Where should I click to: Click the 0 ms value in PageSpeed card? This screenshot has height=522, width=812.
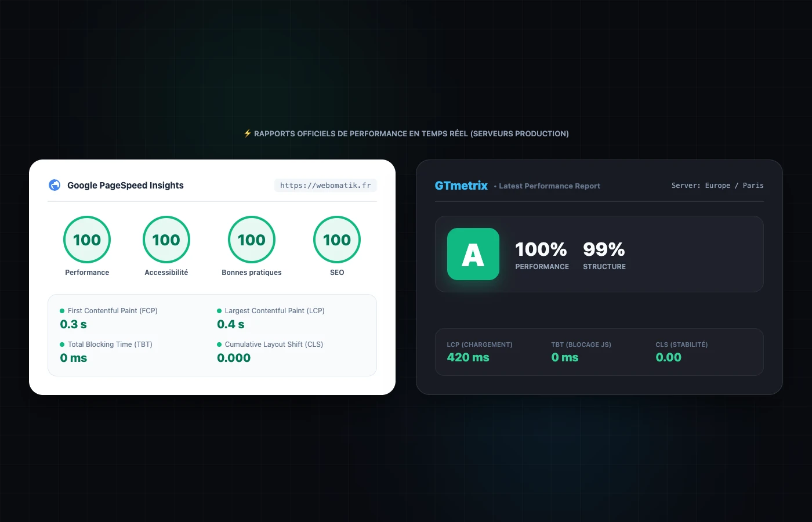74,358
